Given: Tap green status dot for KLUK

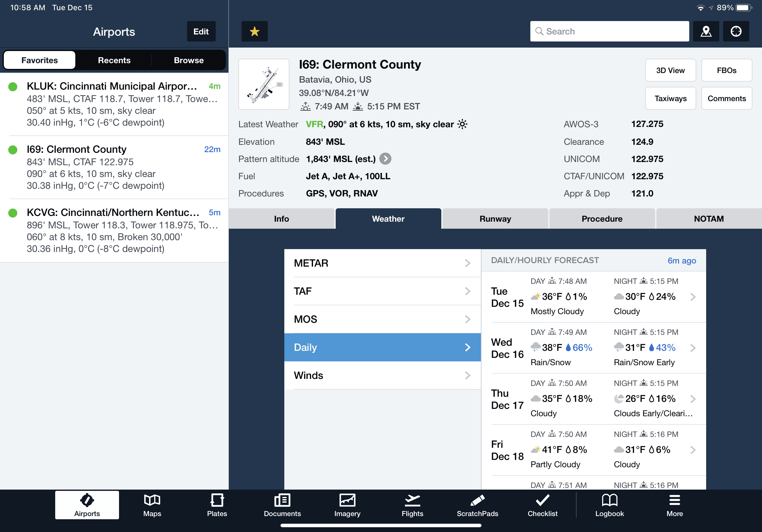Looking at the screenshot, I should coord(13,86).
